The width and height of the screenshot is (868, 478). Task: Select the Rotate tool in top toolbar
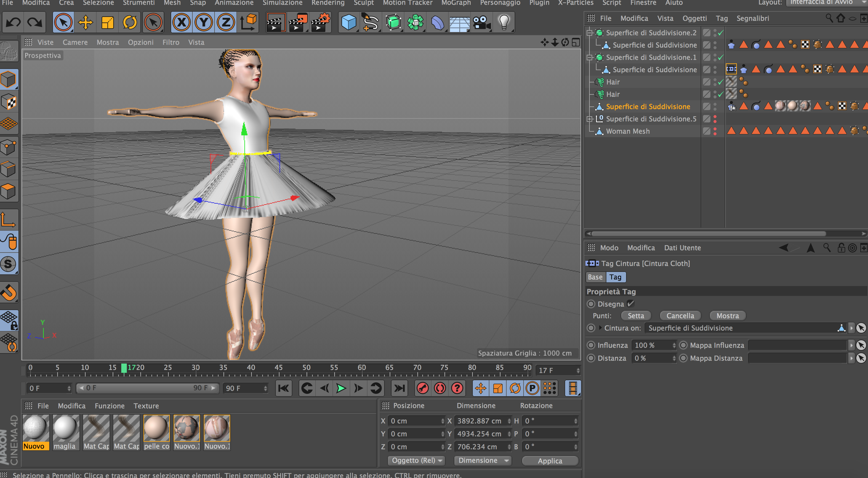pos(130,22)
